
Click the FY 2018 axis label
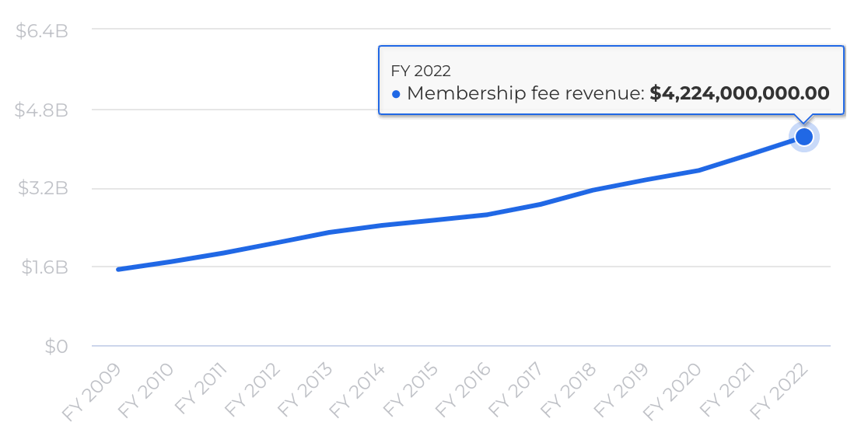click(568, 390)
